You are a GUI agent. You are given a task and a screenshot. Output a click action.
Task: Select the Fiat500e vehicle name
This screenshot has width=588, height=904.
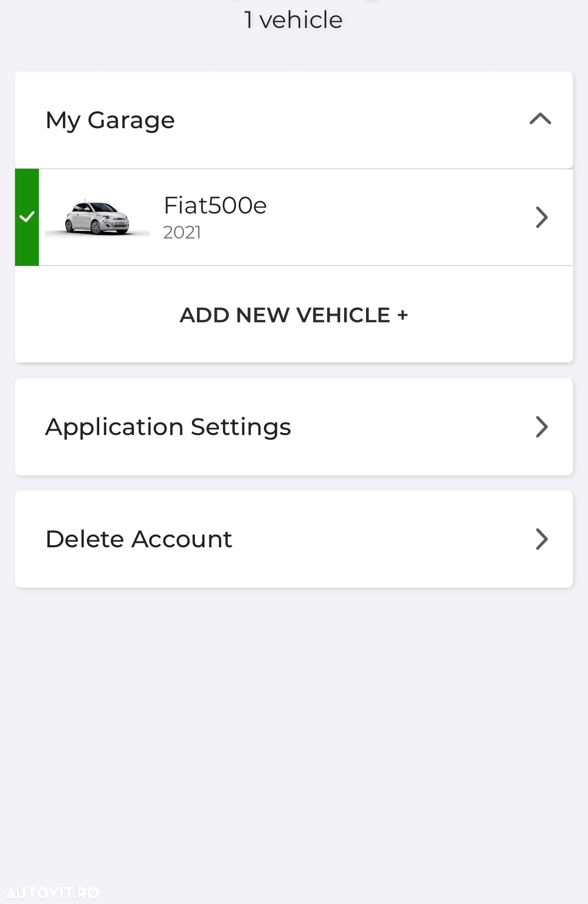click(215, 205)
